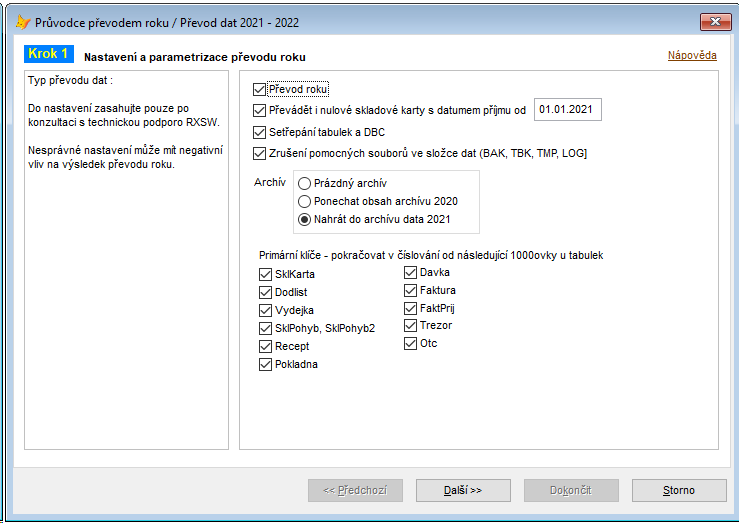Toggle the Dodlist checkbox
Screen dimensions: 739x523
point(265,292)
